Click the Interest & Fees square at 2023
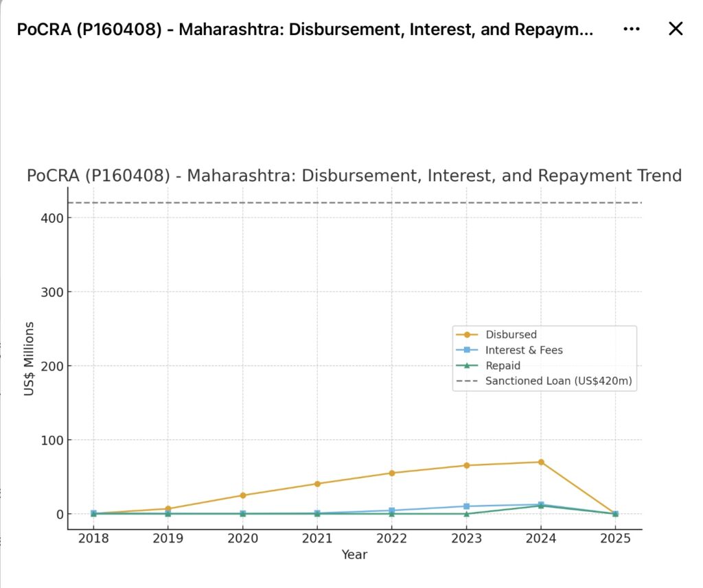This screenshot has height=588, width=703. 466,506
